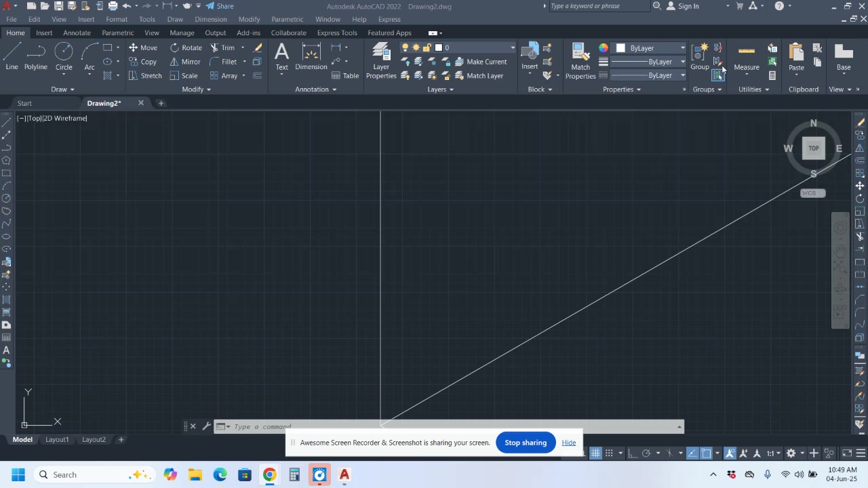This screenshot has height=488, width=868.
Task: Click Make Current layer button
Action: 480,62
